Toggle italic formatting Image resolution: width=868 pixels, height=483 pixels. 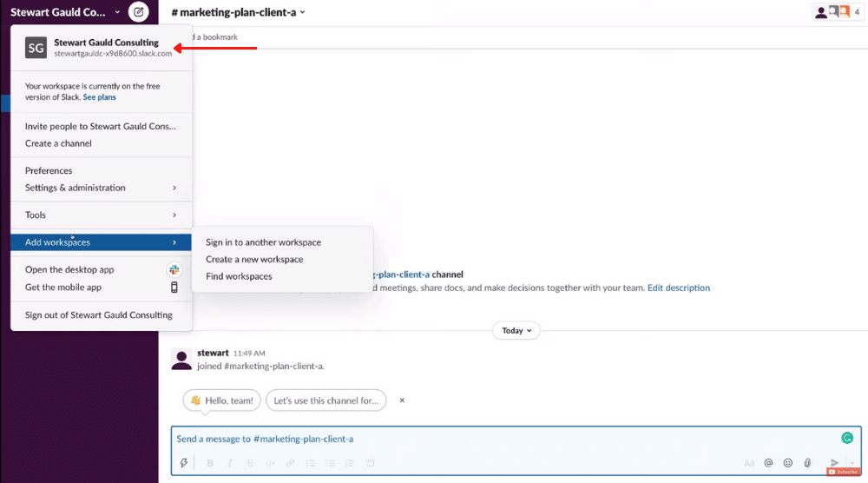230,463
